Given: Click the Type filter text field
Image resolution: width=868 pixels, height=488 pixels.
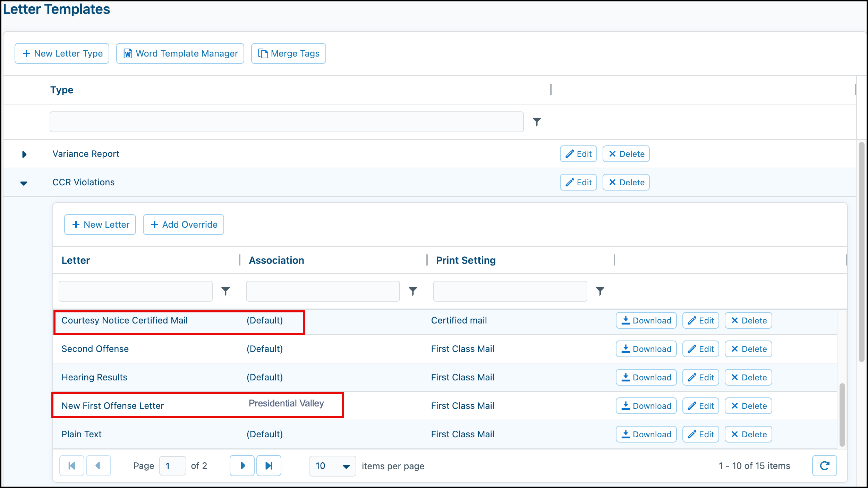Looking at the screenshot, I should pyautogui.click(x=287, y=122).
